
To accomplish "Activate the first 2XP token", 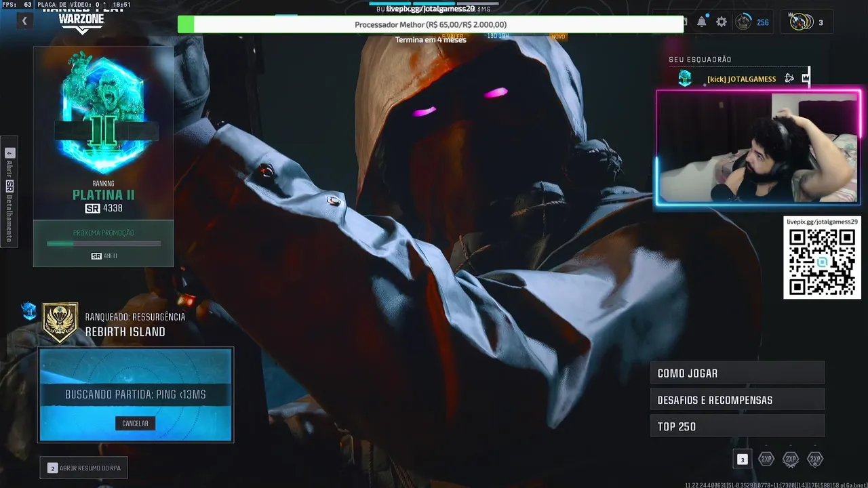I will [766, 460].
